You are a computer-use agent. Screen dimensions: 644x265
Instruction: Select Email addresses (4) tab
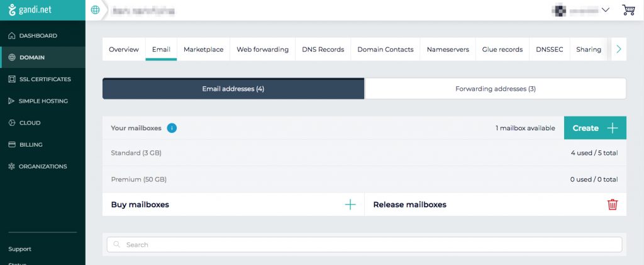(233, 89)
